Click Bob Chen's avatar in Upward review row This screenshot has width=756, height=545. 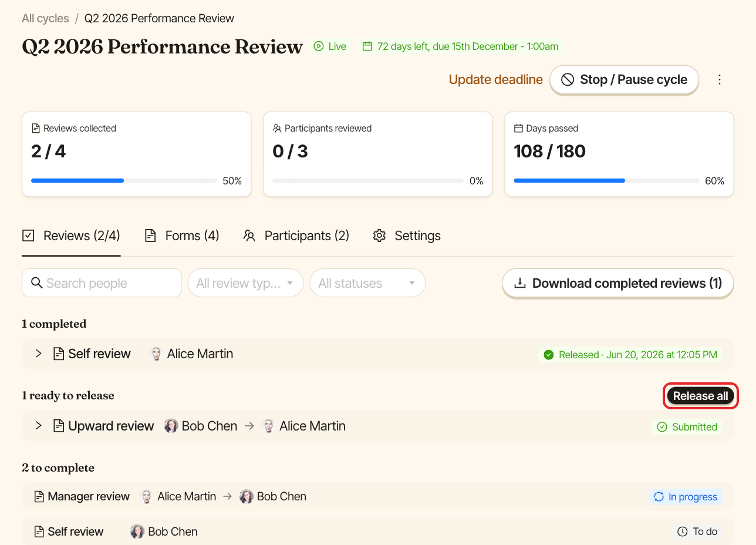point(171,426)
